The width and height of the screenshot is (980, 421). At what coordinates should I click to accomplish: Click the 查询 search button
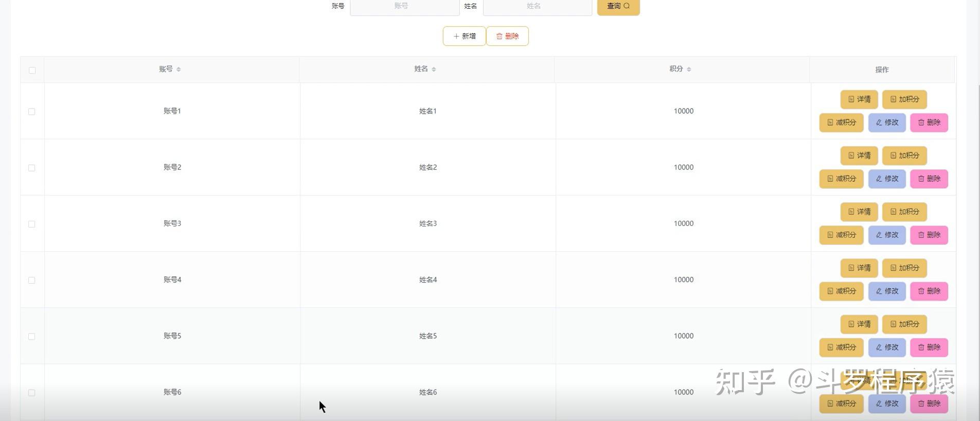tap(618, 7)
